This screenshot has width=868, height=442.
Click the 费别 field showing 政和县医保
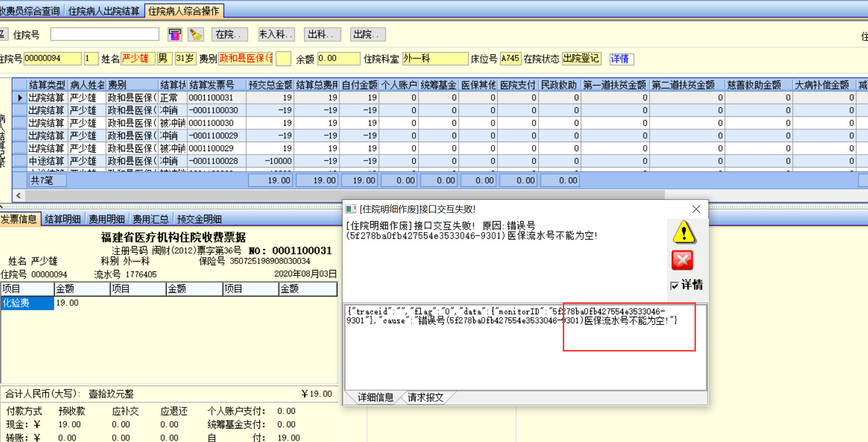pyautogui.click(x=246, y=59)
